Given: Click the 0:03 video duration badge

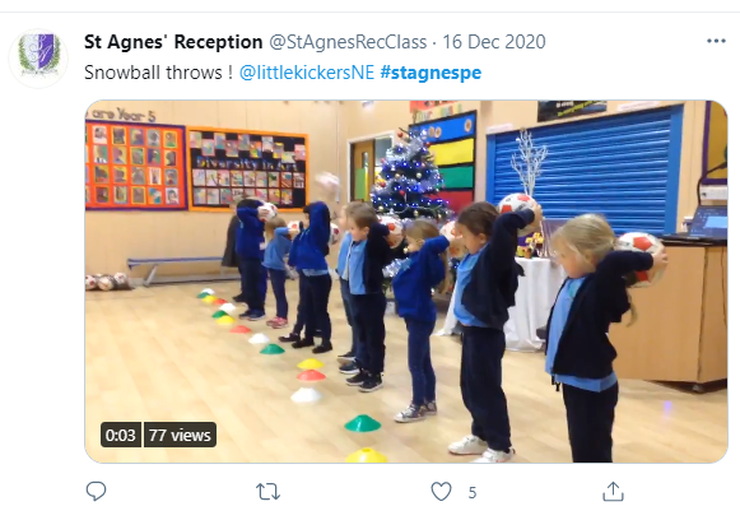Looking at the screenshot, I should tap(120, 435).
